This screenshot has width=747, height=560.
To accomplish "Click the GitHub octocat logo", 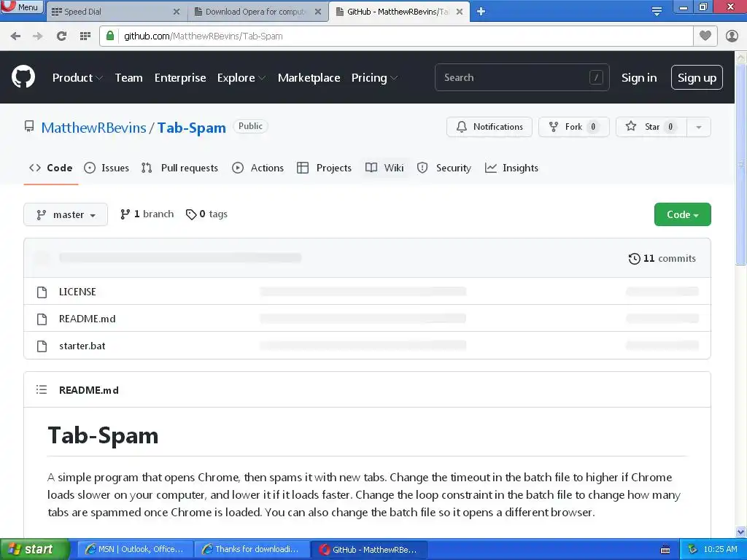I will [x=23, y=77].
